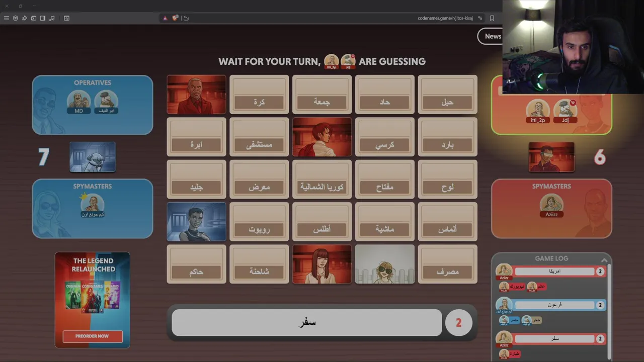Click the music note toolbar icon
This screenshot has width=644, height=362.
pyautogui.click(x=52, y=18)
